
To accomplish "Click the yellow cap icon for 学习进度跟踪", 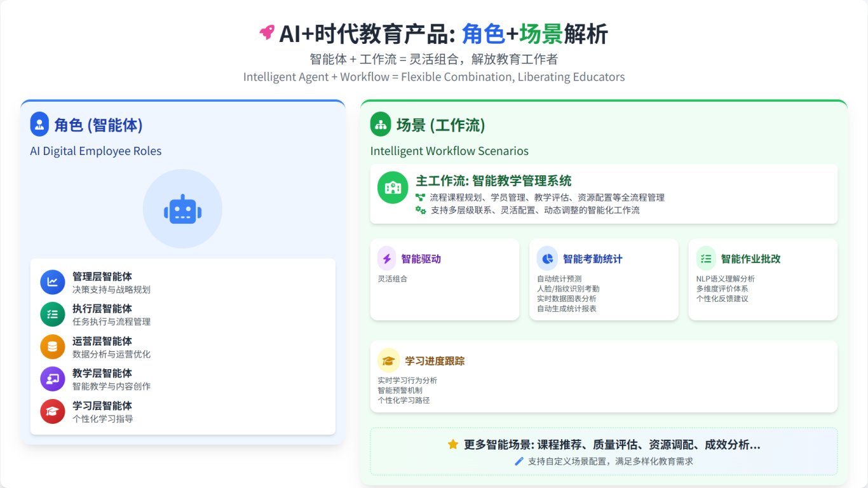I will point(389,361).
